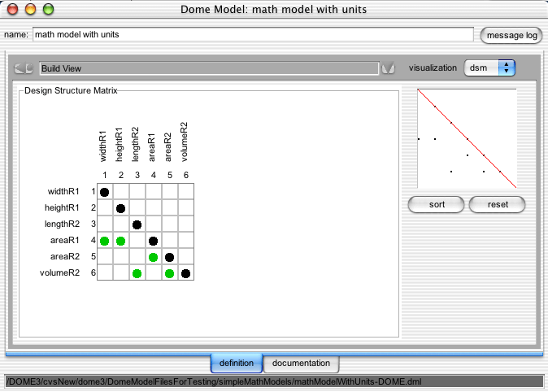Viewport: 548px width, 392px height.
Task: Click the rotated volumeR2 column header
Action: (x=185, y=142)
